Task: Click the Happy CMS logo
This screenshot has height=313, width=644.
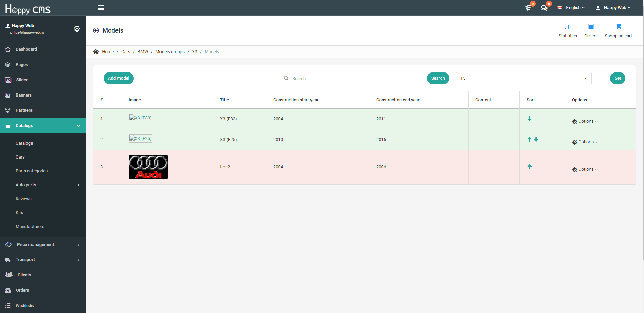Action: (x=28, y=9)
